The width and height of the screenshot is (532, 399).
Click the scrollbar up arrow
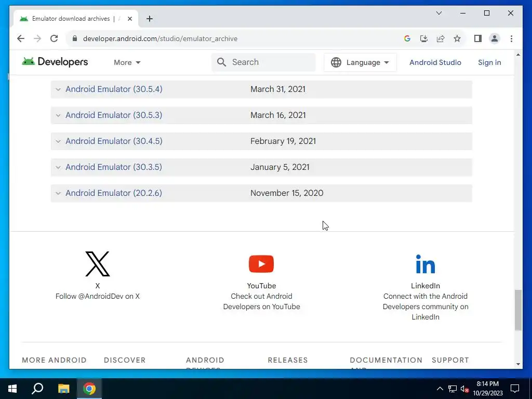coord(518,55)
